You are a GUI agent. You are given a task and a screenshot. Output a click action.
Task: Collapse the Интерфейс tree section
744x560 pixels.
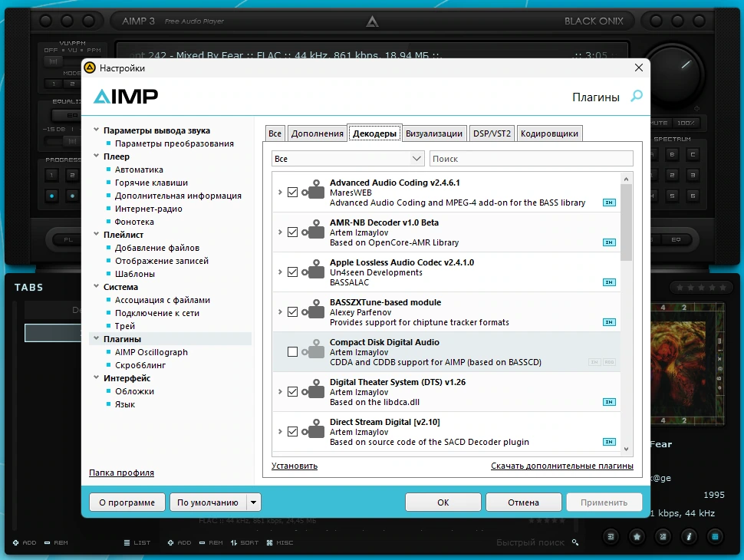pos(97,377)
